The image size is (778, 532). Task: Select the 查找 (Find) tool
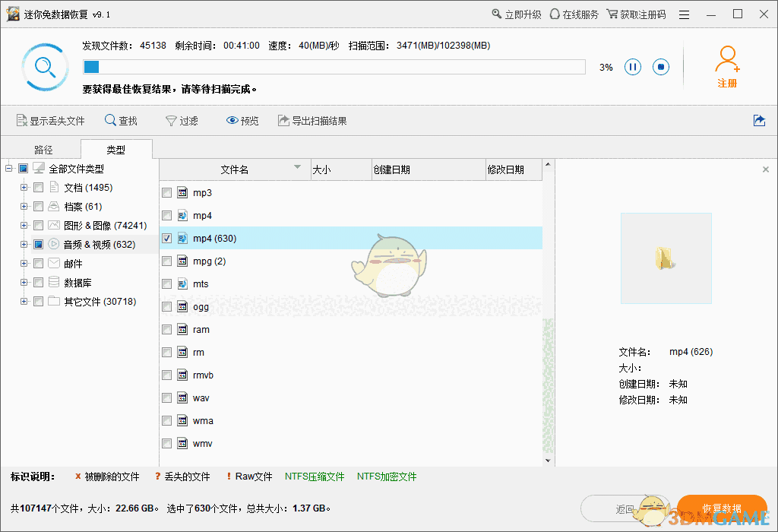(x=121, y=120)
